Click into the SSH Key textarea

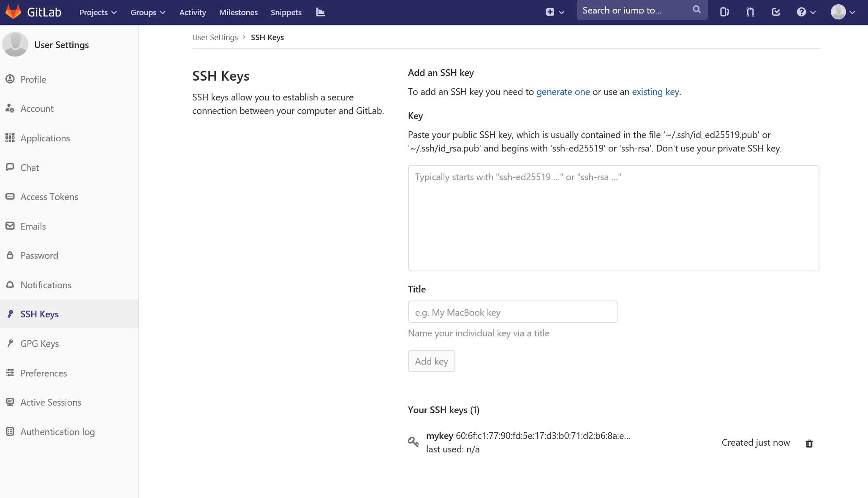point(613,218)
